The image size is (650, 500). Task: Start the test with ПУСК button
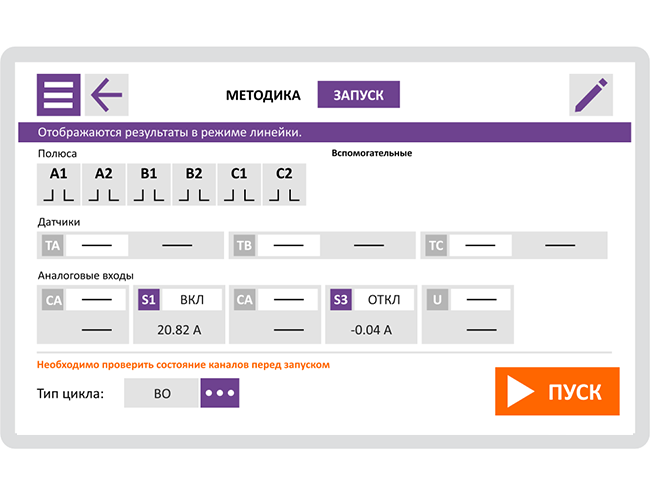(557, 391)
